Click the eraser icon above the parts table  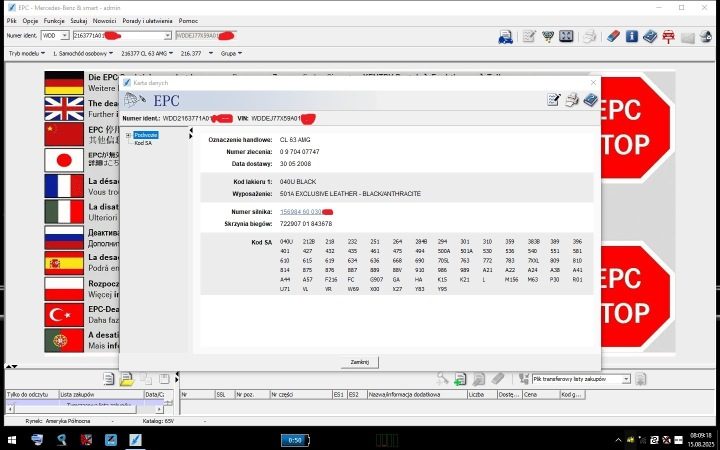point(498,378)
